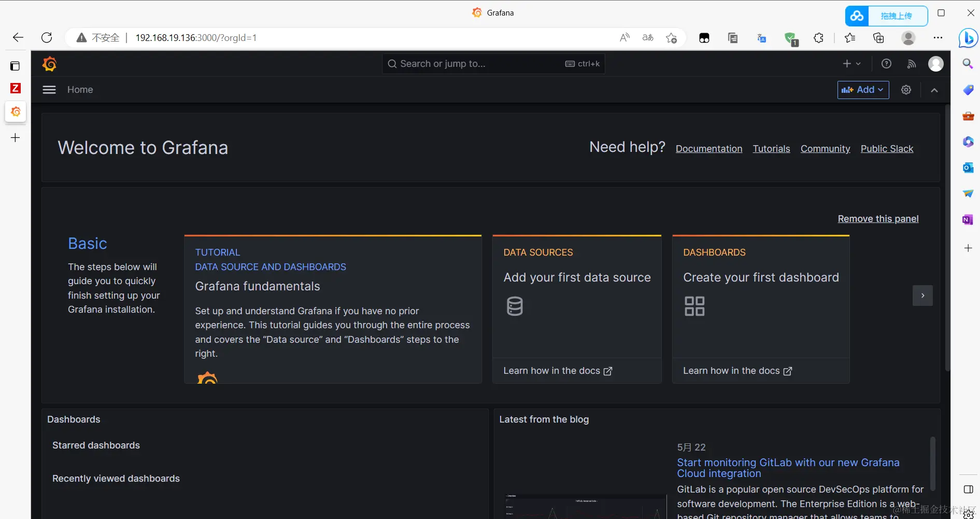980x519 pixels.
Task: Open Tutorials help link
Action: (771, 149)
